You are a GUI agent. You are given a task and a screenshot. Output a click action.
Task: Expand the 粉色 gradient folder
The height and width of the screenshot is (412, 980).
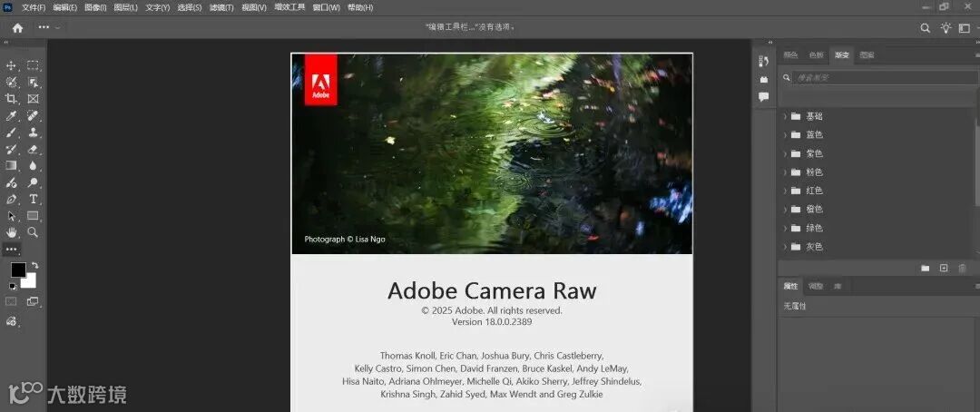coord(785,172)
